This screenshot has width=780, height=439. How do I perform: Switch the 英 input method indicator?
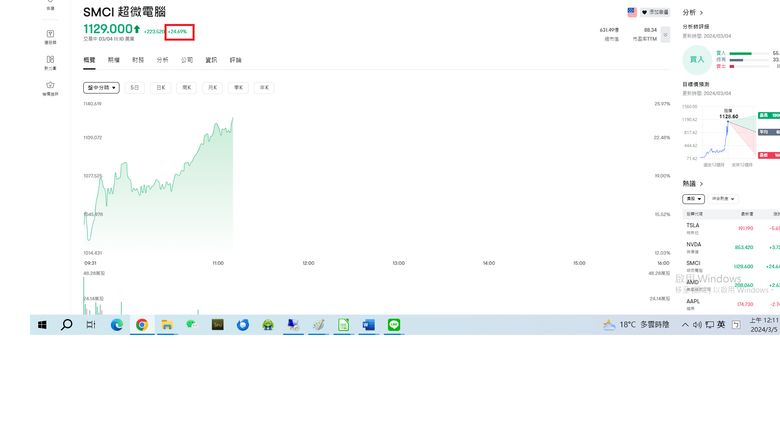point(721,325)
